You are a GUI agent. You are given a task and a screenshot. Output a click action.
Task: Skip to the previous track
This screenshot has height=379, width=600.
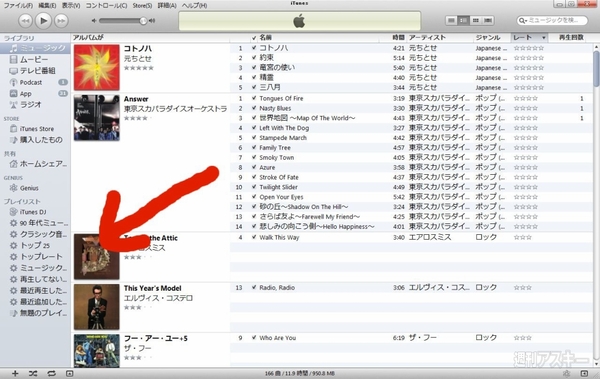[25, 21]
